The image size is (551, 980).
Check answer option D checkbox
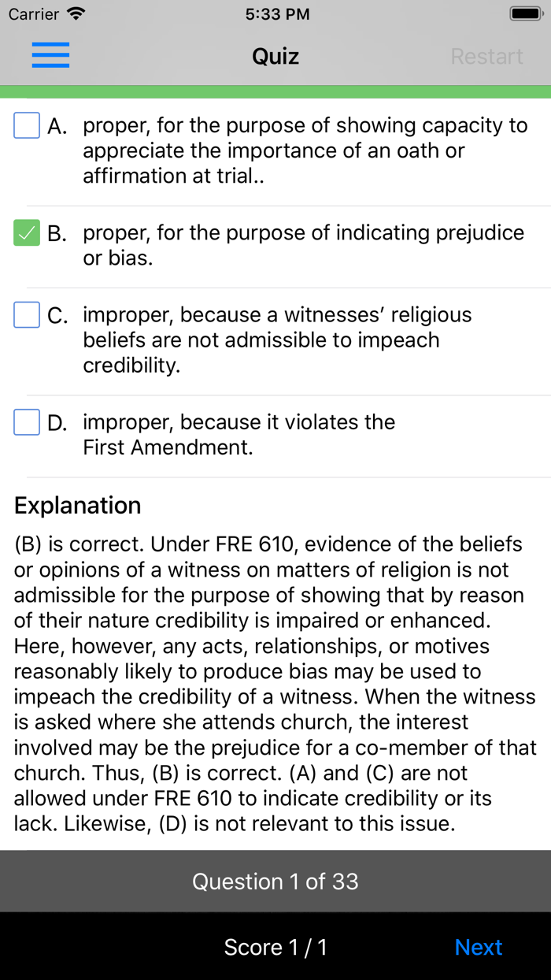point(26,421)
